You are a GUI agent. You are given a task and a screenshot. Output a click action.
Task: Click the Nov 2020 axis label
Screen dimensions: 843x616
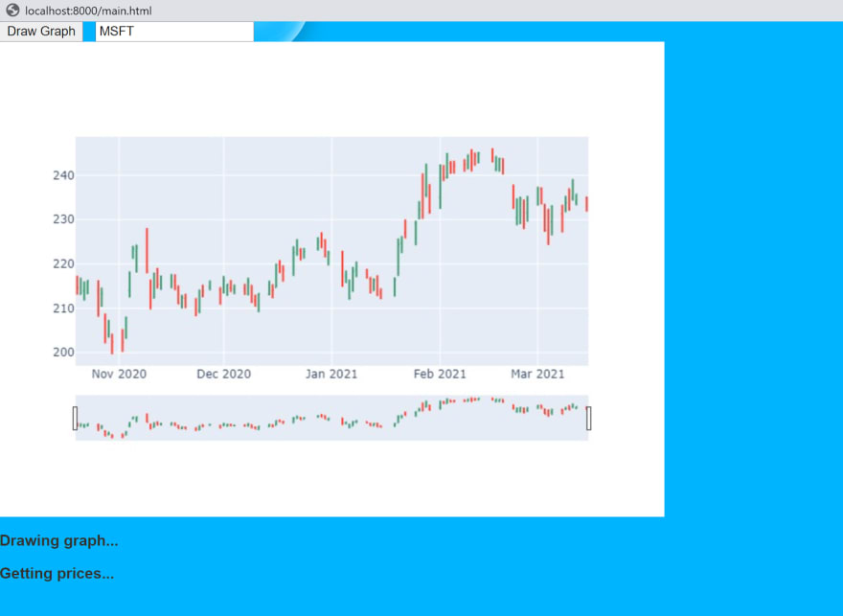(x=119, y=375)
